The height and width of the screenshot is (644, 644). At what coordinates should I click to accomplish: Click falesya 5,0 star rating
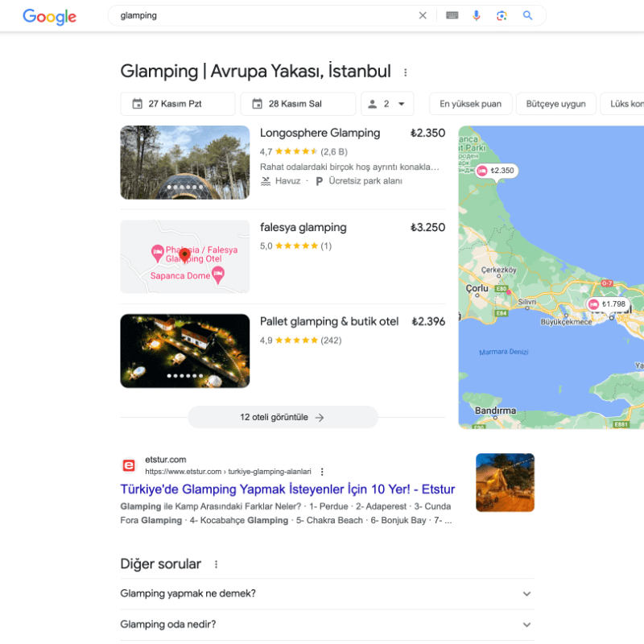295,246
